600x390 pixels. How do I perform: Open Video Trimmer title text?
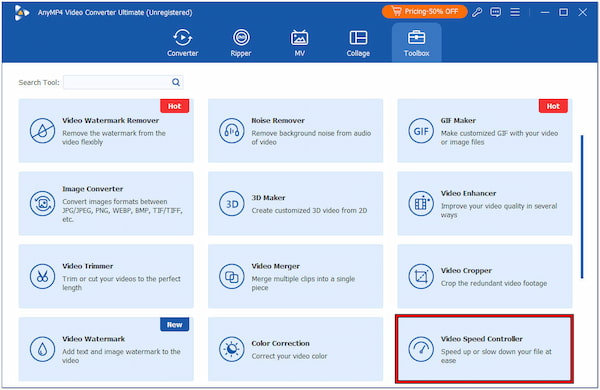(x=88, y=266)
